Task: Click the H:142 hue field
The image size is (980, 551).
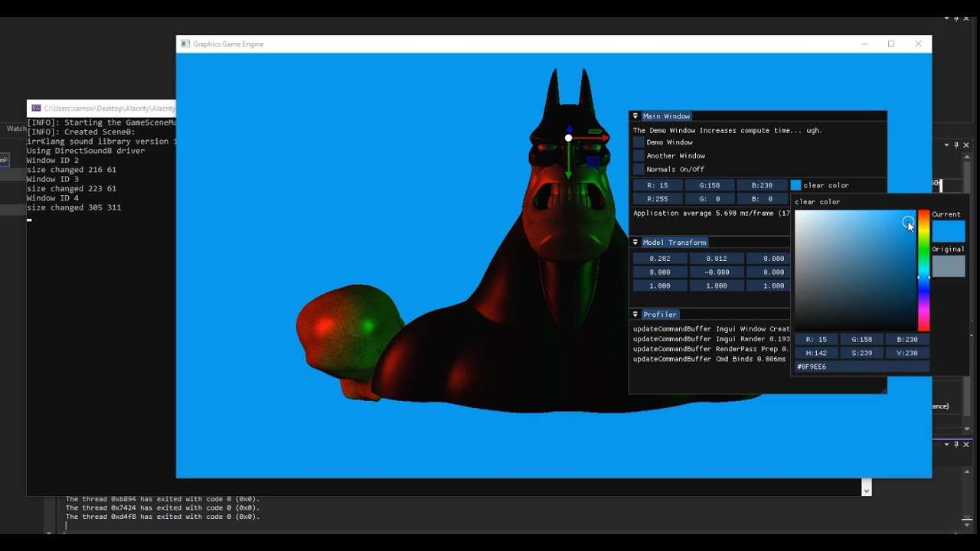Action: [x=816, y=353]
